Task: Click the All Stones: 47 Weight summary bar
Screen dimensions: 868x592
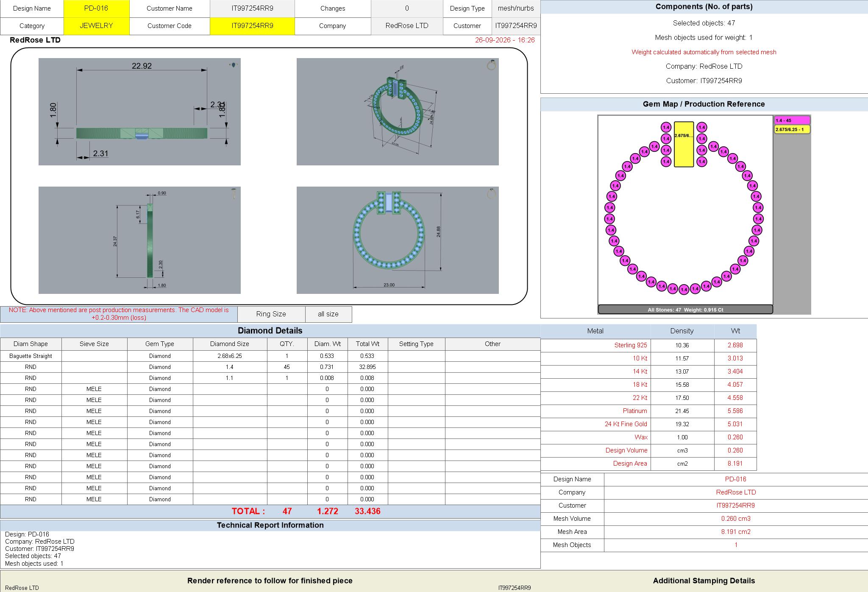Action: pyautogui.click(x=685, y=310)
